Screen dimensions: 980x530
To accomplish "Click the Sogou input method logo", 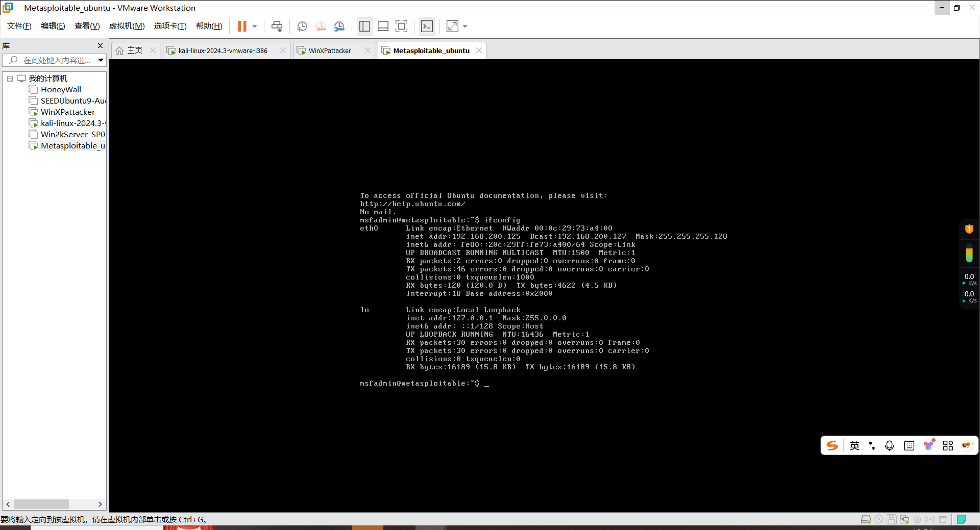I will pyautogui.click(x=832, y=446).
